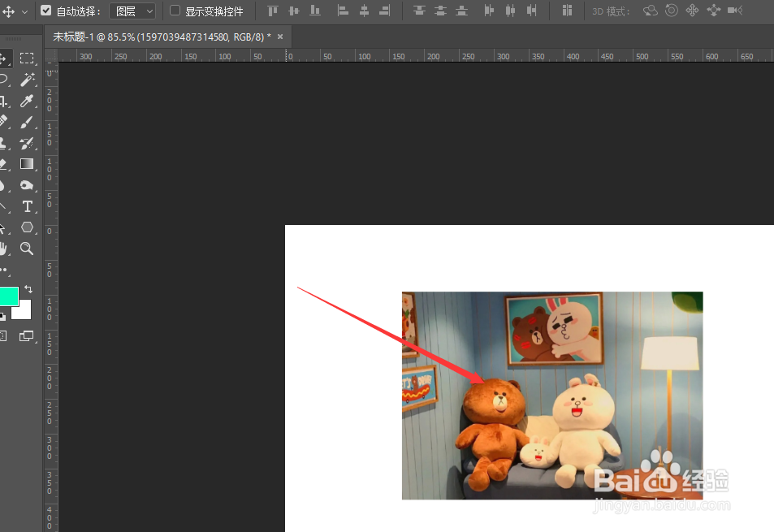The width and height of the screenshot is (774, 532).
Task: Select the Hand tool
Action: pos(4,249)
